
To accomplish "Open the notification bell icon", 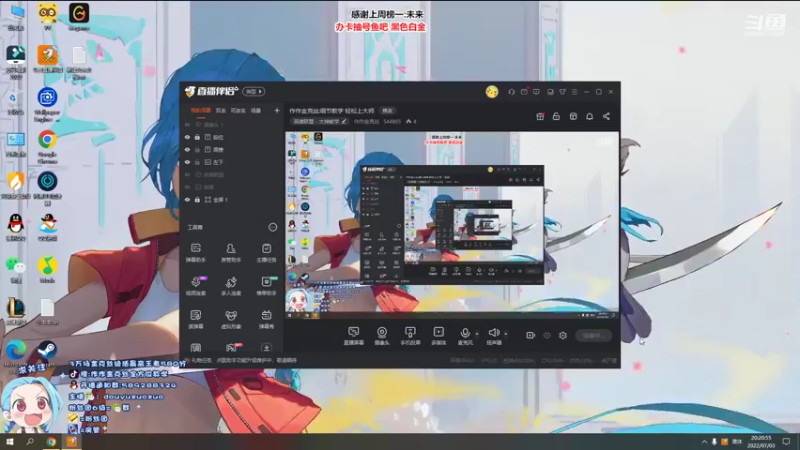I will [589, 116].
